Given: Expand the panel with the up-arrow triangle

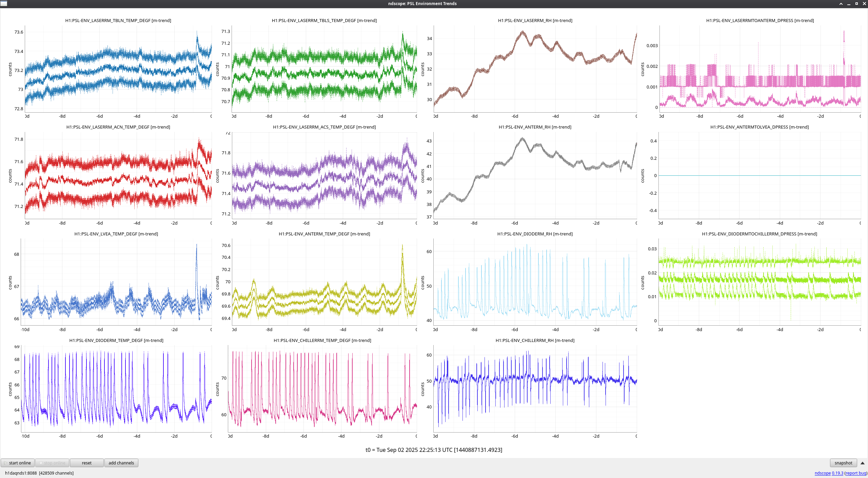Looking at the screenshot, I should click(862, 463).
